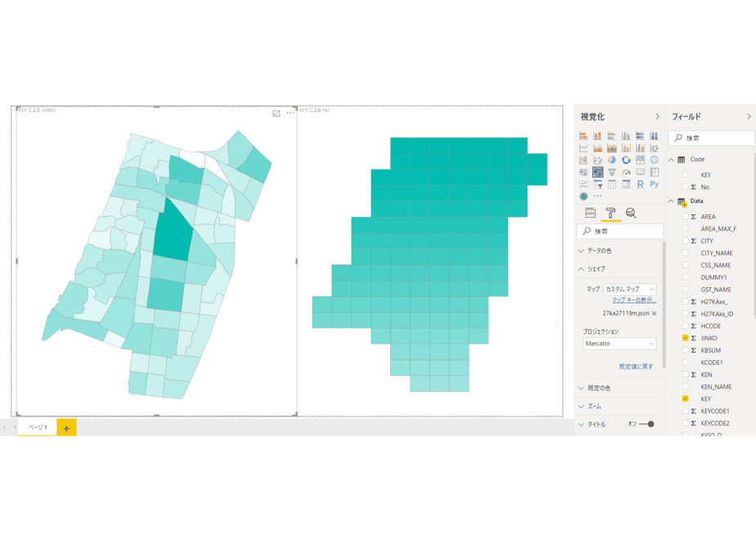Viewport: 756px width, 540px height.
Task: Uncheck the KEY field under Data
Action: coord(685,398)
